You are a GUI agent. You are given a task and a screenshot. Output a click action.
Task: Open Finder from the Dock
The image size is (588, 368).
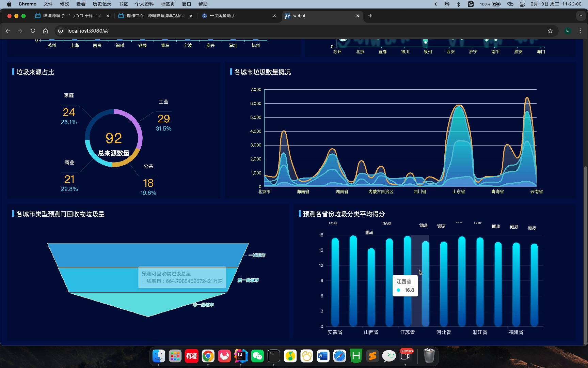(159, 356)
